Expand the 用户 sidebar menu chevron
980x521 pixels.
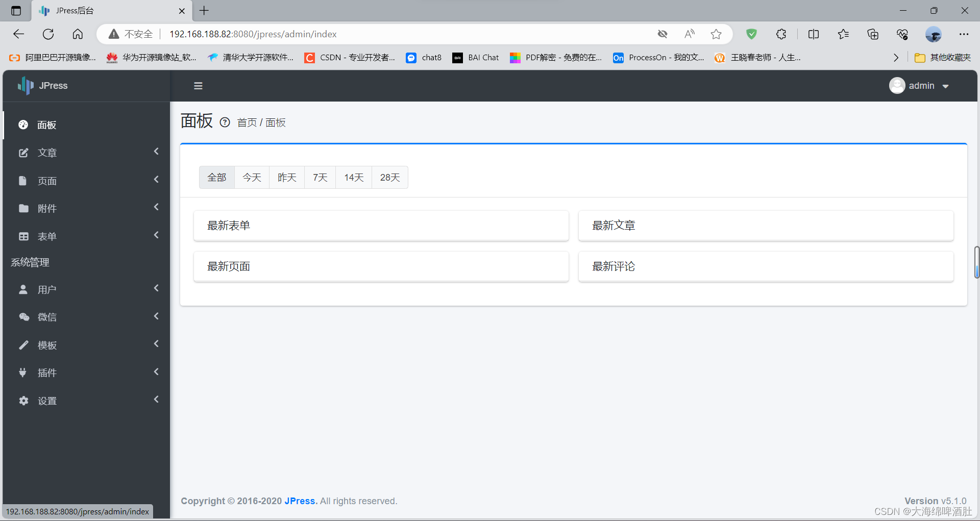(x=156, y=288)
